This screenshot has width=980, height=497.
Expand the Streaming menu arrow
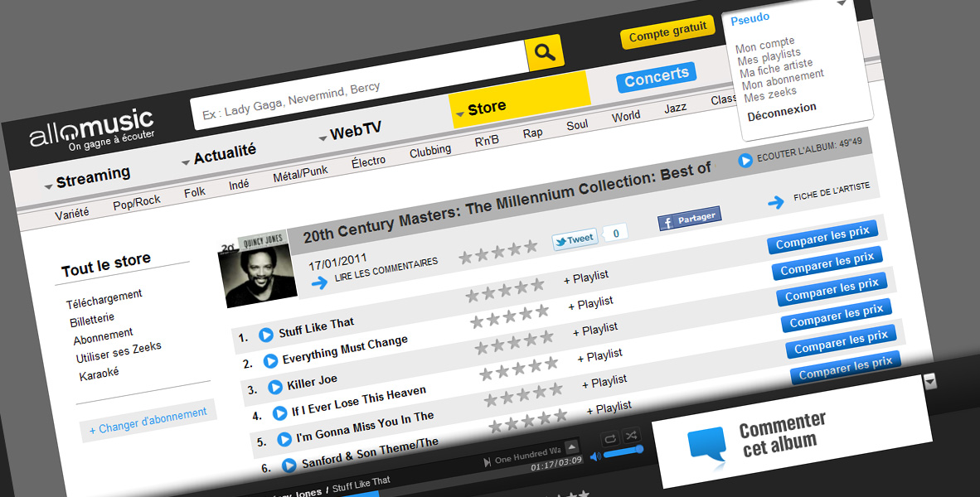pos(48,186)
